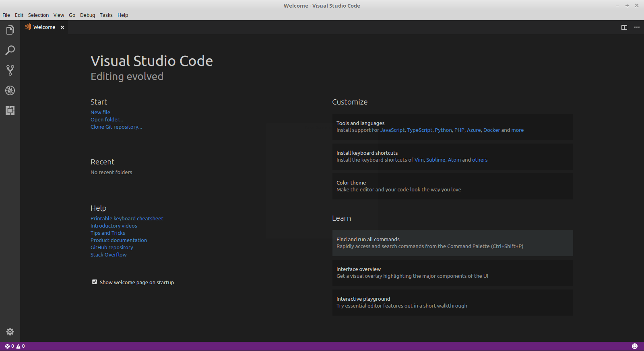Open the File menu
This screenshot has height=351, width=644.
(x=6, y=15)
